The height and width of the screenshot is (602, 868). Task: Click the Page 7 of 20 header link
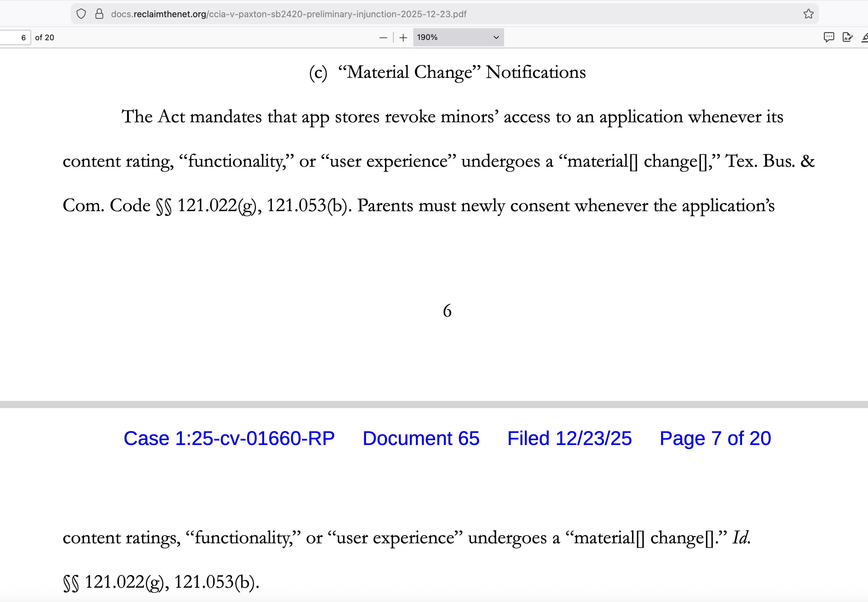(x=715, y=438)
